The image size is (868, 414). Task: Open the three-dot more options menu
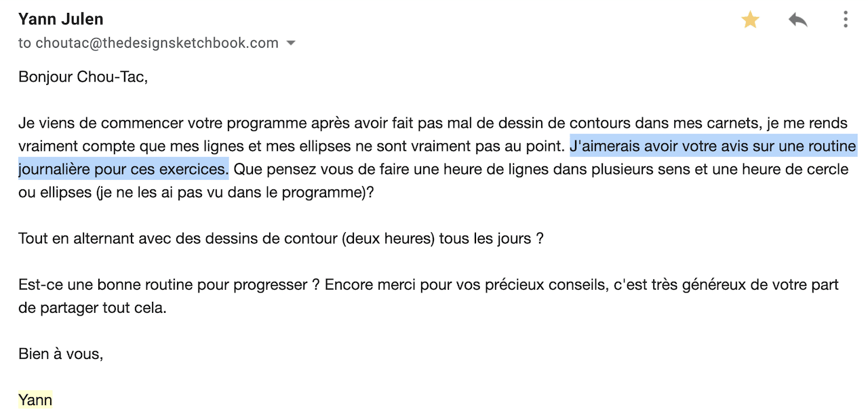(845, 20)
